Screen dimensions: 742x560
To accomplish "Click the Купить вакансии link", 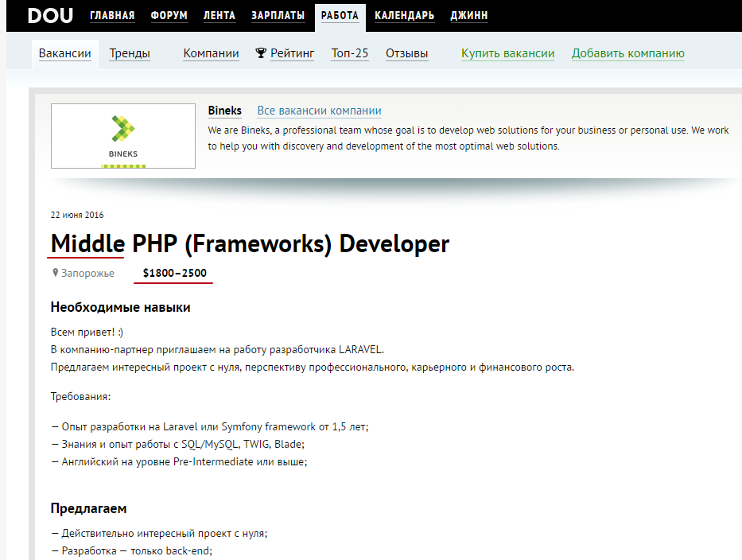I will pos(507,53).
